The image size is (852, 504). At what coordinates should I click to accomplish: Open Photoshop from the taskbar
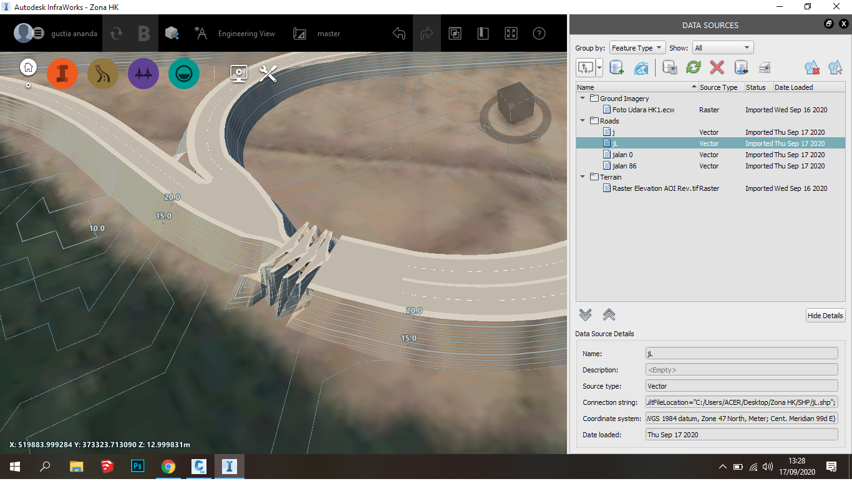[138, 467]
